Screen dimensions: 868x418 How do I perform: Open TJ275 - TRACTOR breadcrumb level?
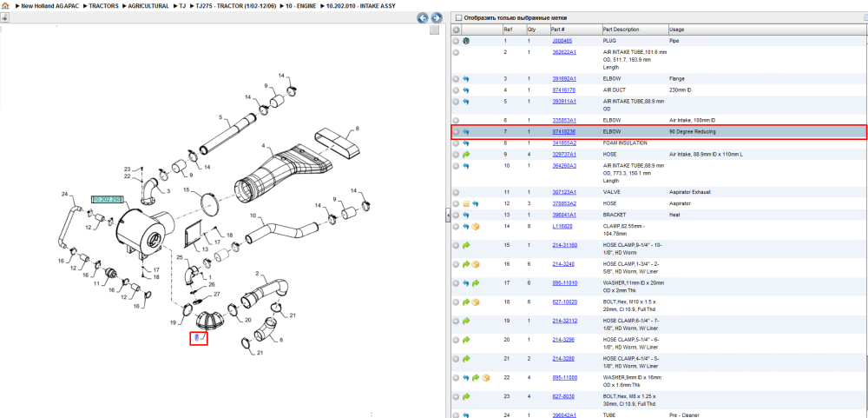236,5
